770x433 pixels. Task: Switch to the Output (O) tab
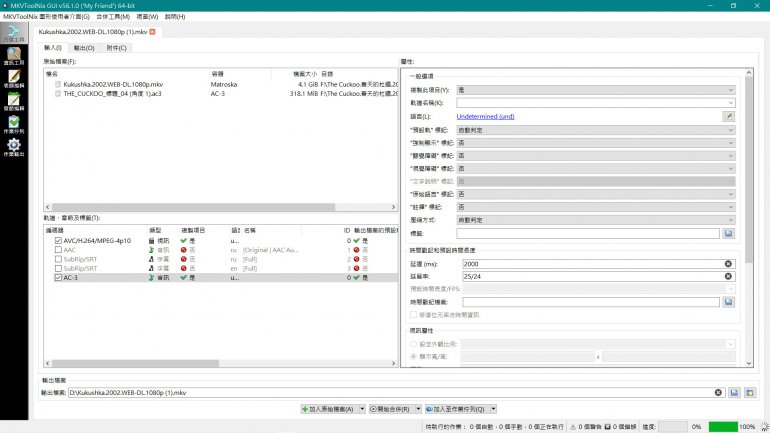click(84, 48)
